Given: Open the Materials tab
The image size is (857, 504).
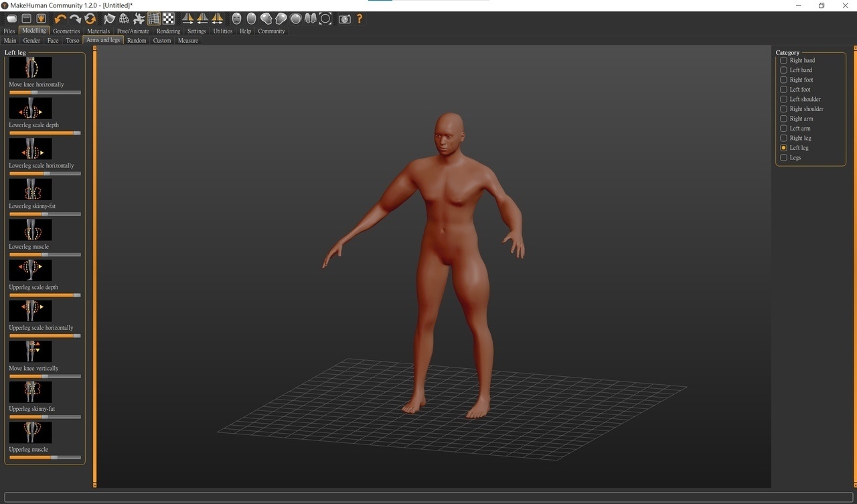Looking at the screenshot, I should pos(98,31).
